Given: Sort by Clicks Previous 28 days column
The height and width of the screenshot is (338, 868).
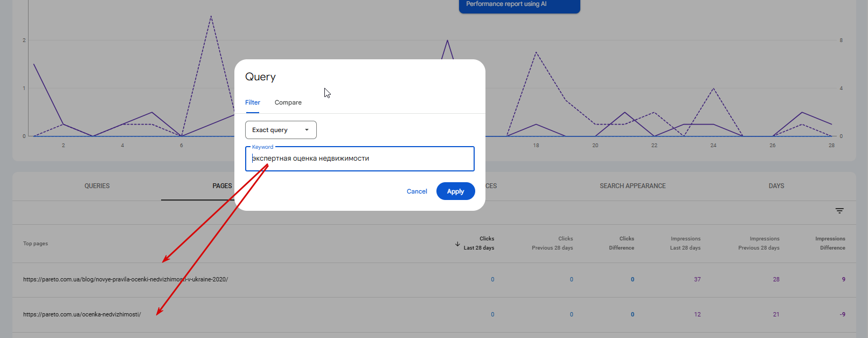Looking at the screenshot, I should pyautogui.click(x=552, y=243).
